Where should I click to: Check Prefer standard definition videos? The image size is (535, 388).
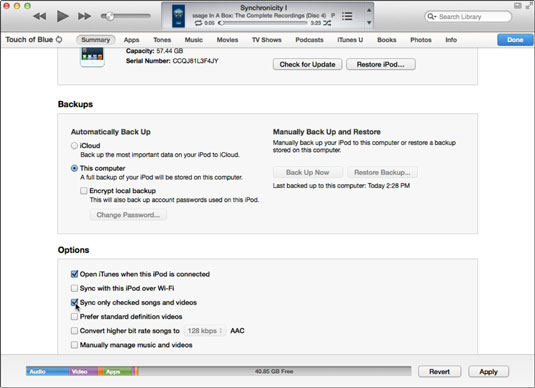coord(74,317)
